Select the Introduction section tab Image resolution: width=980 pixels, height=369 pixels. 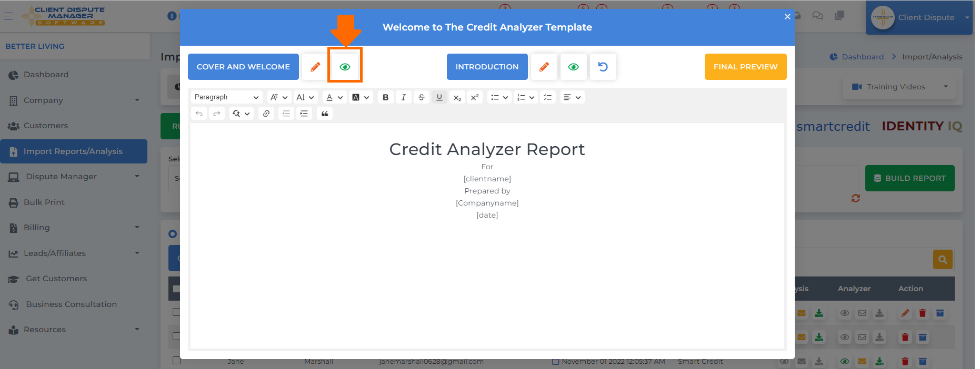tap(487, 67)
